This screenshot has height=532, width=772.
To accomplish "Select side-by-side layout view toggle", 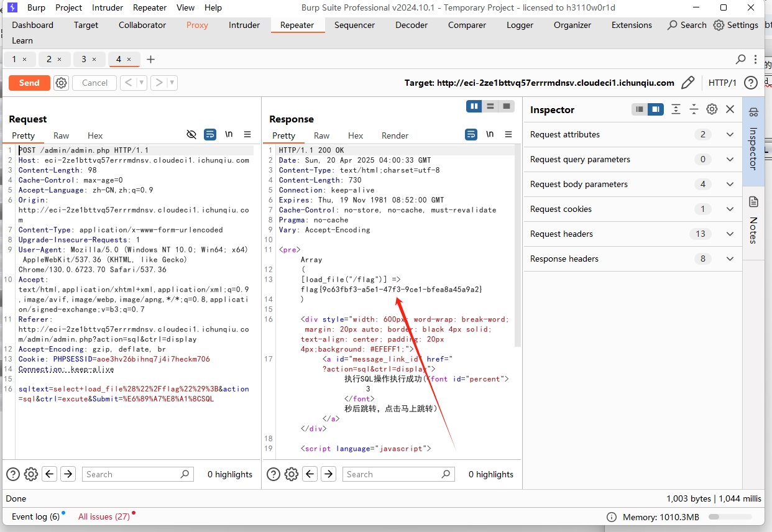I will click(x=475, y=106).
